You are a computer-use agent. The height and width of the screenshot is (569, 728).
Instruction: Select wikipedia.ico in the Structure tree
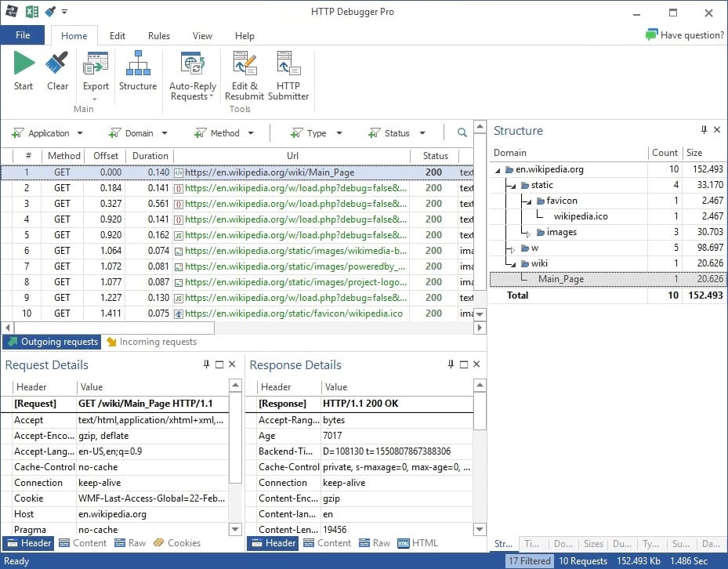tap(581, 216)
